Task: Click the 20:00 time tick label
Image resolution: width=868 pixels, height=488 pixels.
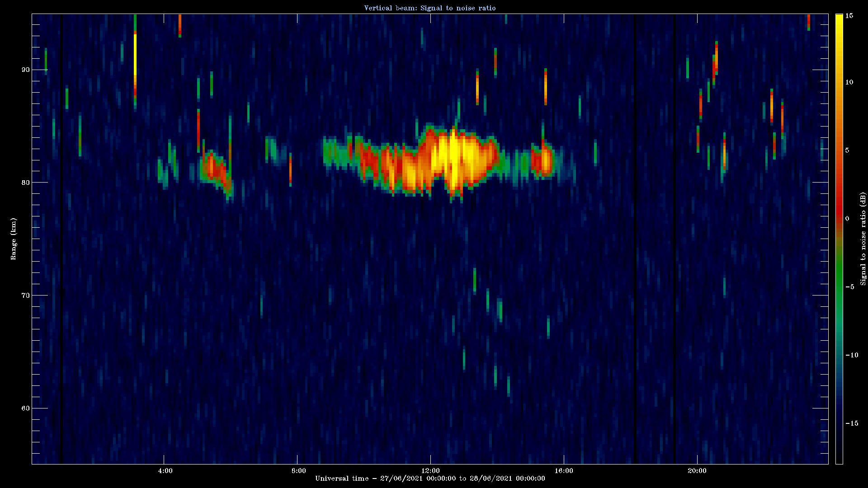Action: point(697,471)
